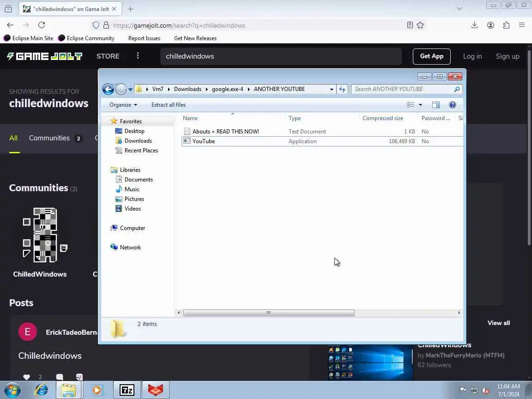Sort by Type column header
Viewport: 532px width, 399px height.
(295, 118)
